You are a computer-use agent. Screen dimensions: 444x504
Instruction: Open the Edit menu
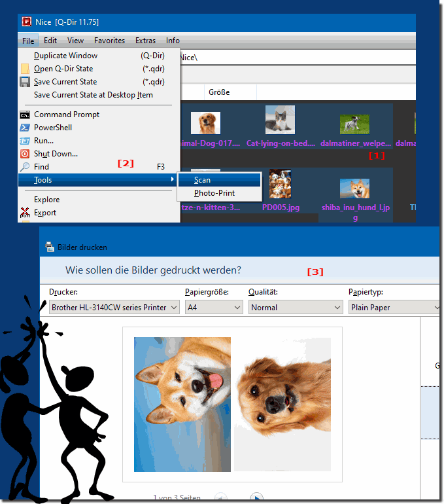(x=50, y=41)
